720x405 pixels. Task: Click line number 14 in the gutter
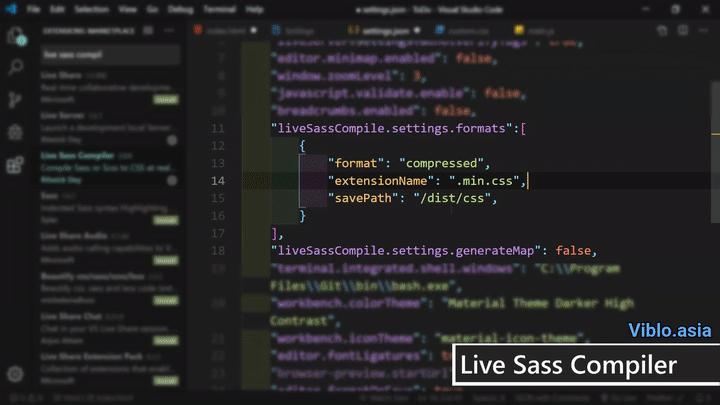218,181
